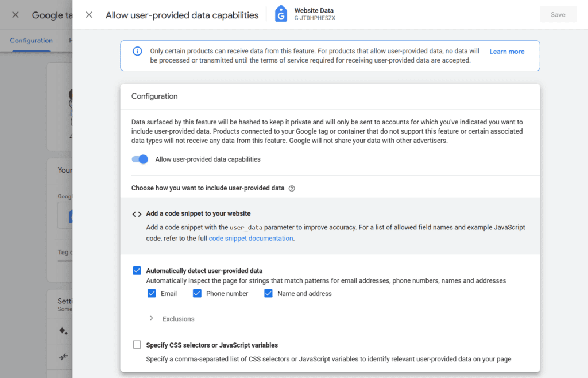This screenshot has width=588, height=378.
Task: Enable Specify CSS selectors or JavaScript variables
Action: click(x=137, y=345)
